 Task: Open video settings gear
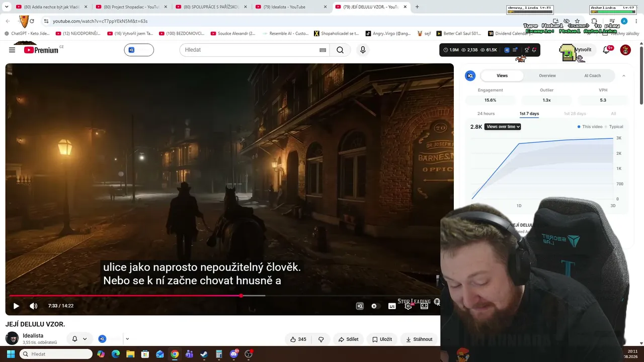pyautogui.click(x=408, y=306)
